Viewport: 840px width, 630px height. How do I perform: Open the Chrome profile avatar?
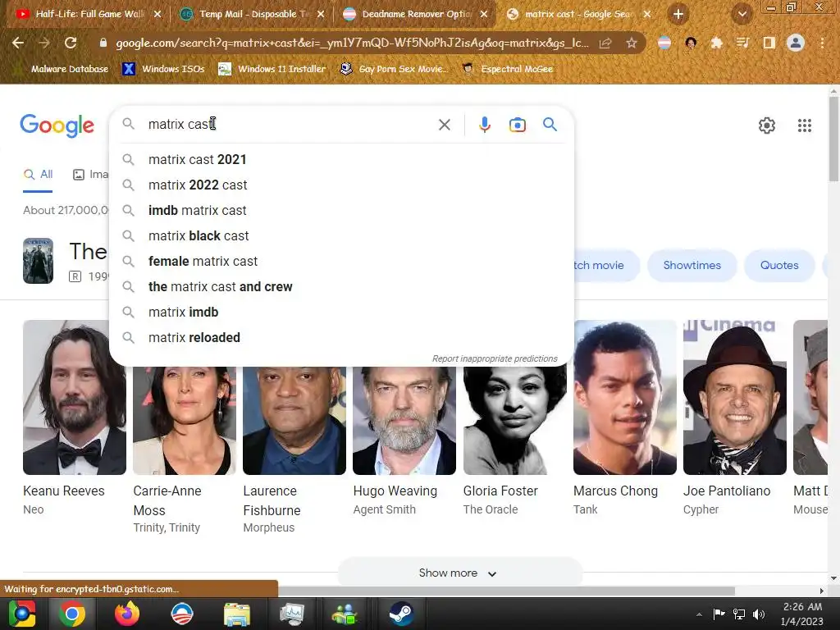pyautogui.click(x=796, y=43)
